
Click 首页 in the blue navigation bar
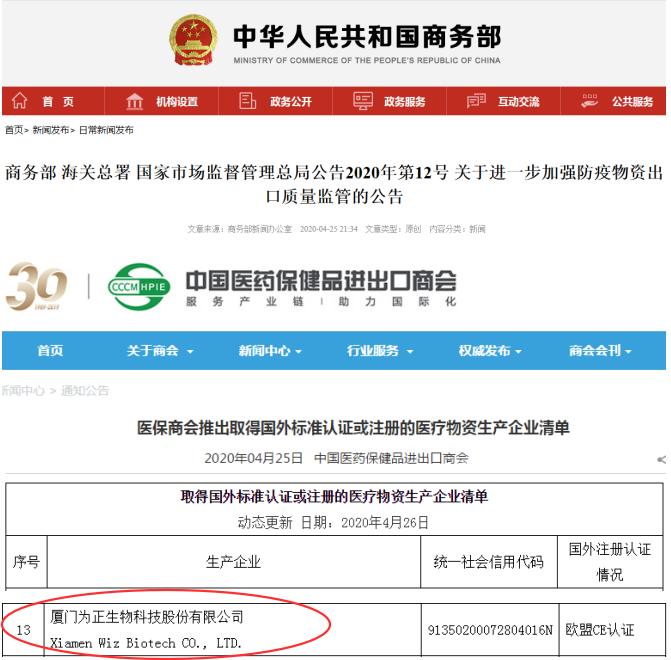50,351
